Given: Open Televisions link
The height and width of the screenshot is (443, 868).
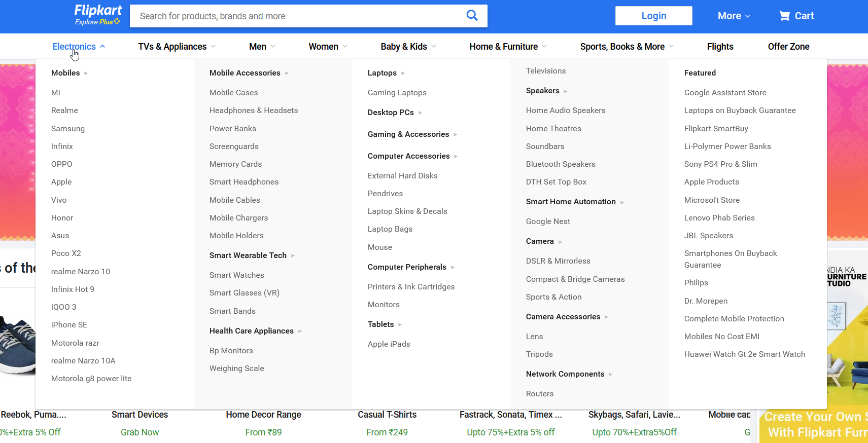Looking at the screenshot, I should [546, 71].
